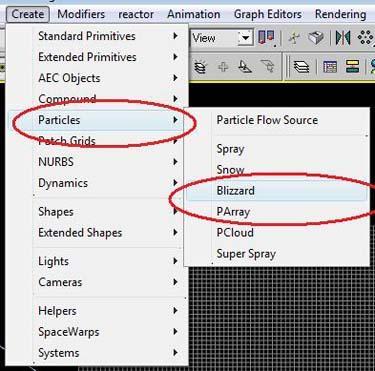375x371 pixels.
Task: Open the View reference coordinate dropdown
Action: coord(245,38)
